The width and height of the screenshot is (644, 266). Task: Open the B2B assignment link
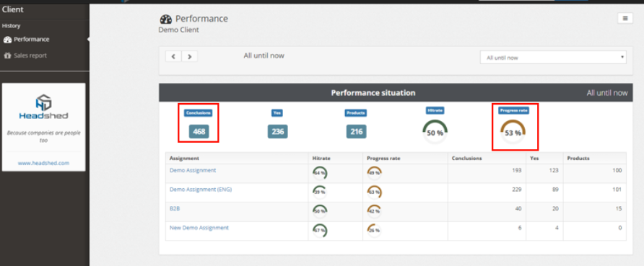point(175,208)
